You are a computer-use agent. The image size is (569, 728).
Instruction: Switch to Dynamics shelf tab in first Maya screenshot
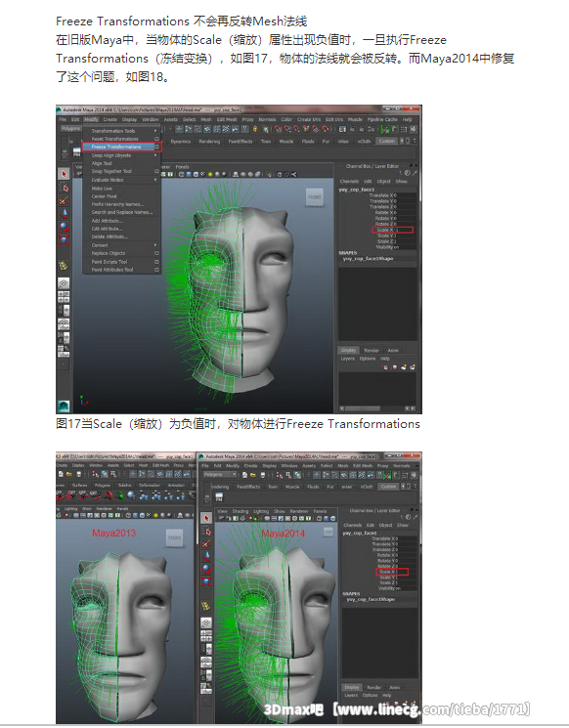tap(181, 141)
